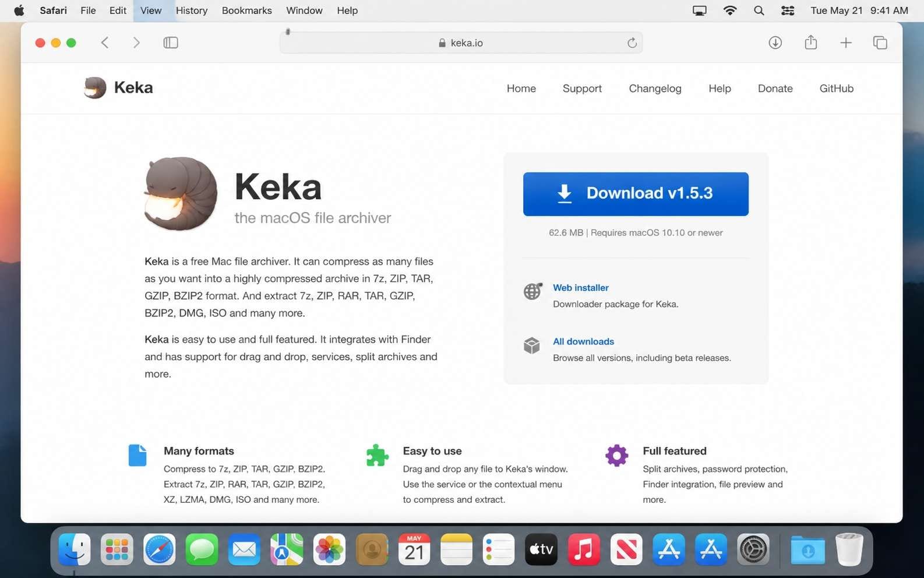
Task: Open Music from the Dock
Action: click(584, 549)
